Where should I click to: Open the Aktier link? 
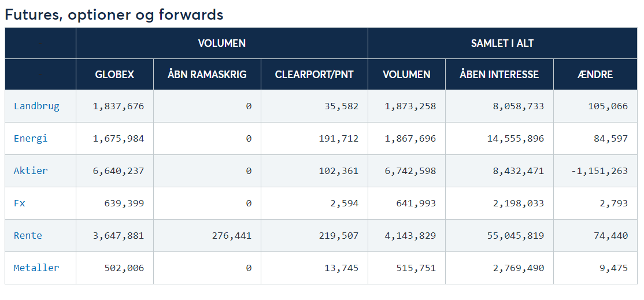(31, 171)
